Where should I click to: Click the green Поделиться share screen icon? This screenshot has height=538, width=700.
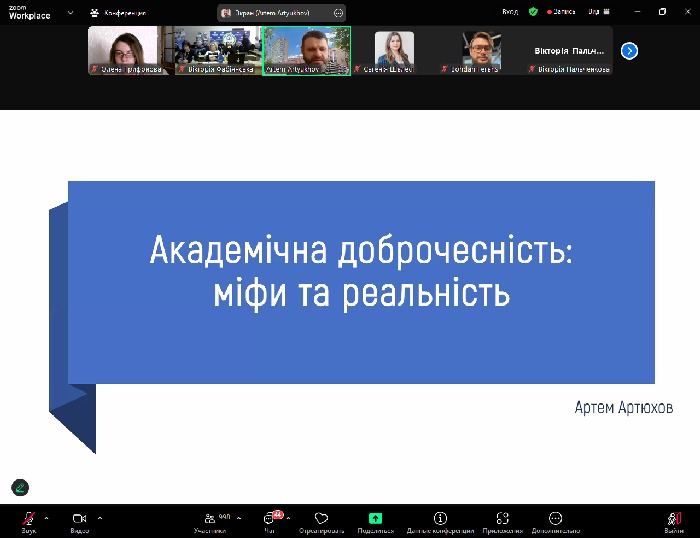pos(375,519)
